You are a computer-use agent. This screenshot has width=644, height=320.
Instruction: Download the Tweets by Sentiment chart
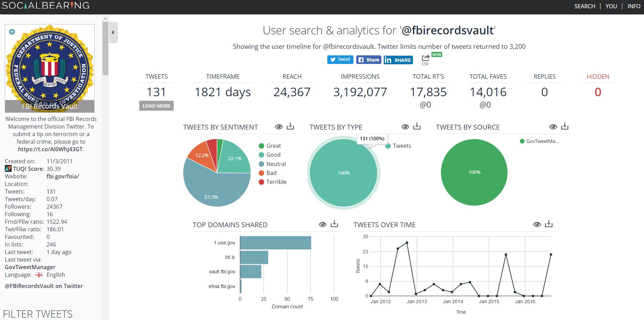291,126
